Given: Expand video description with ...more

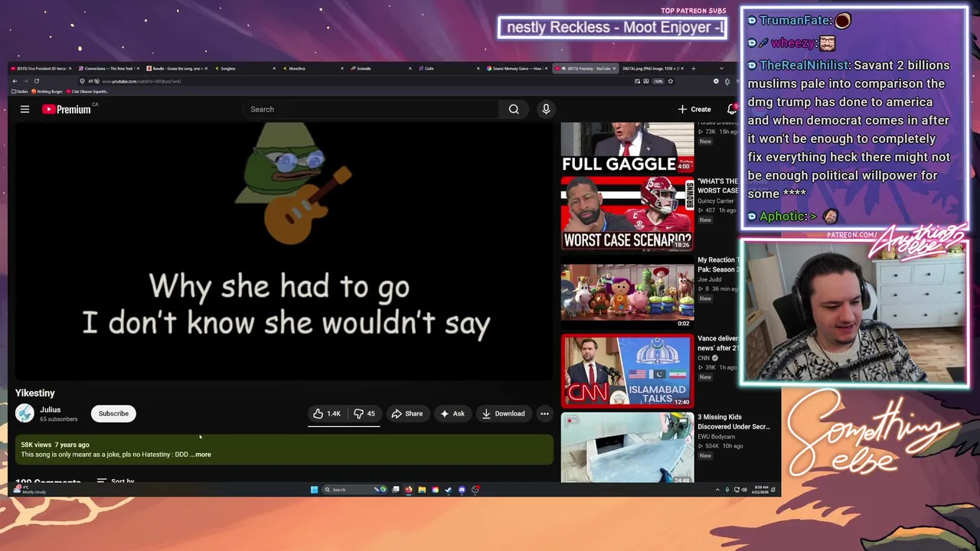Looking at the screenshot, I should (x=201, y=455).
